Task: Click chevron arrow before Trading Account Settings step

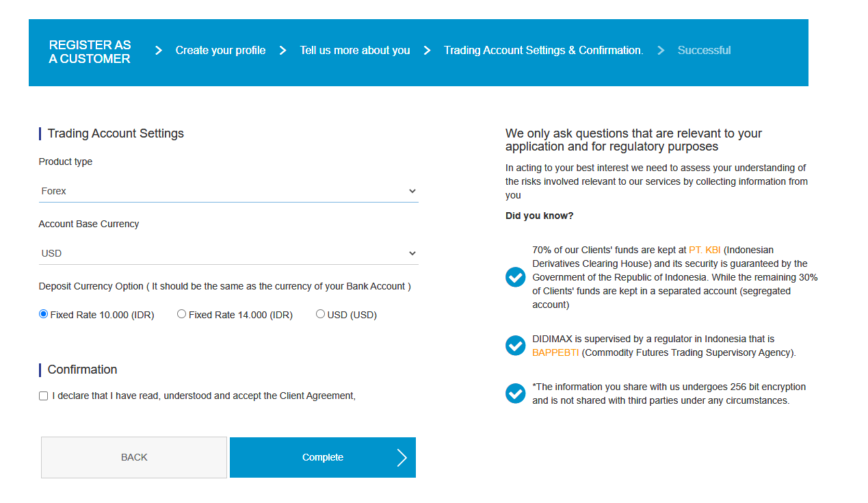Action: (427, 50)
